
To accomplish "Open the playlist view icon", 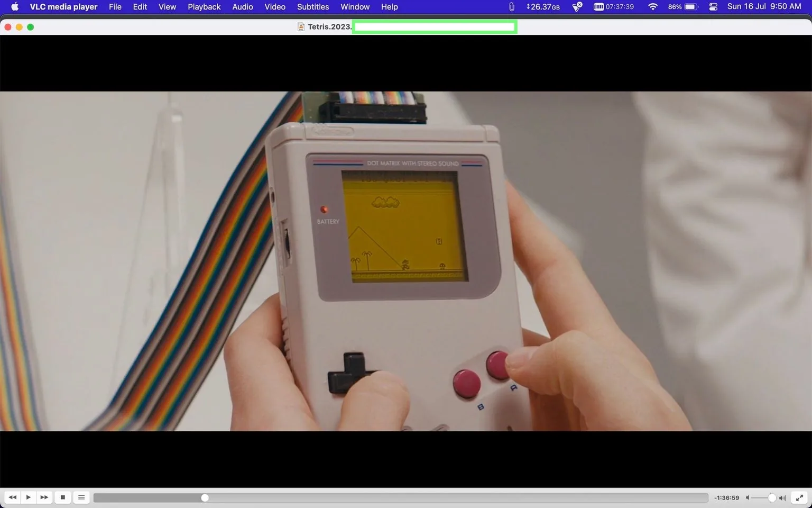I will point(81,497).
